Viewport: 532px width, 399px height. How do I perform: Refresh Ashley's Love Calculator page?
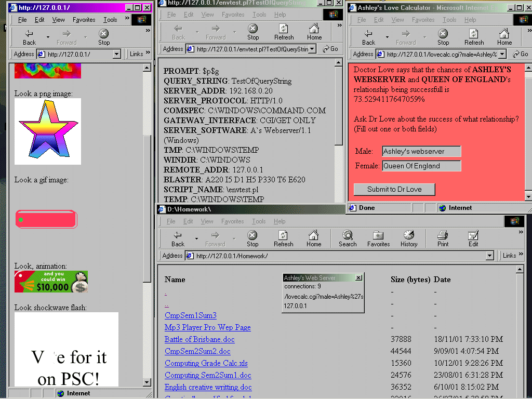pos(474,37)
